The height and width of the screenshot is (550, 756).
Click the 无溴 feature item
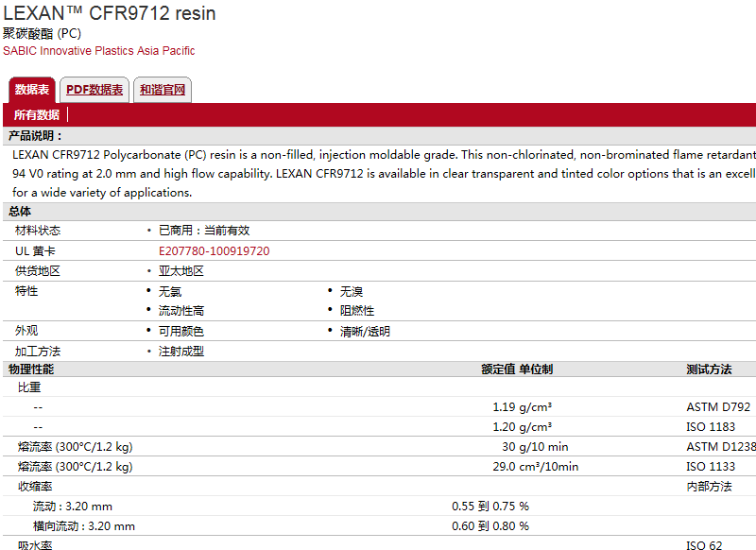pyautogui.click(x=352, y=292)
